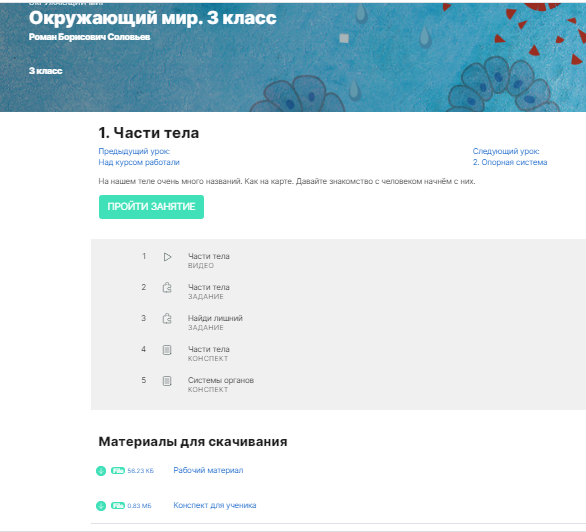Click the 3 класс label in banner
The width and height of the screenshot is (586, 532).
[45, 71]
